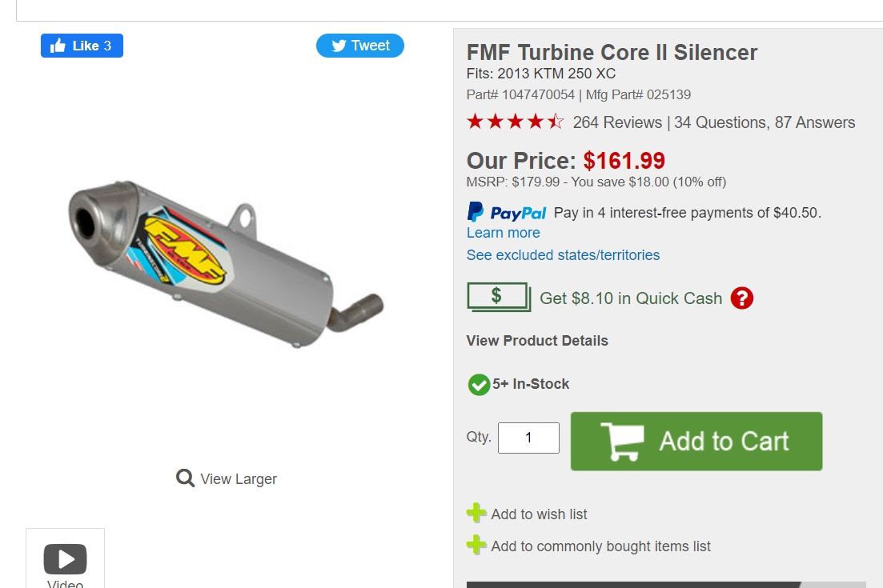The width and height of the screenshot is (883, 588).
Task: Click the shopping cart icon in Add to Cart
Action: click(622, 442)
